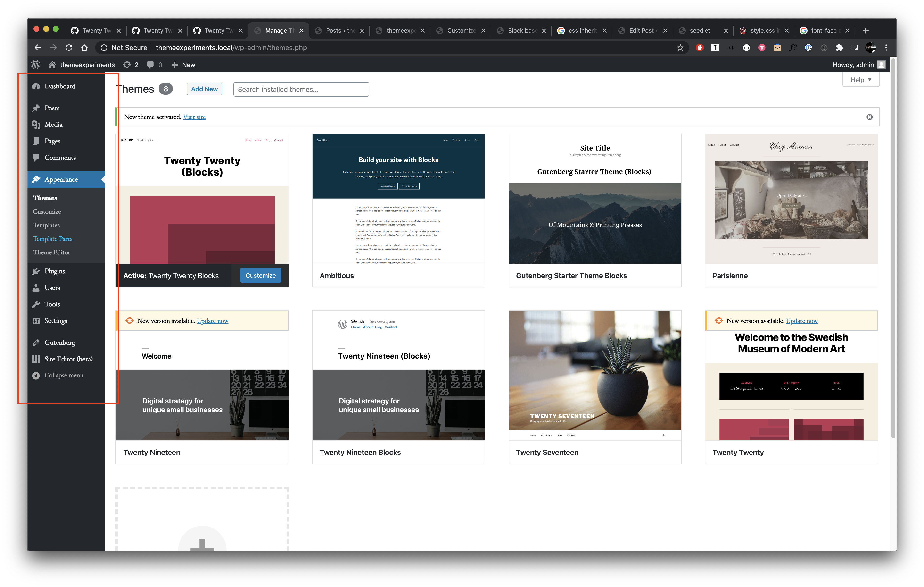924x587 pixels.
Task: Click the Chrome profile avatar
Action: [x=871, y=48]
